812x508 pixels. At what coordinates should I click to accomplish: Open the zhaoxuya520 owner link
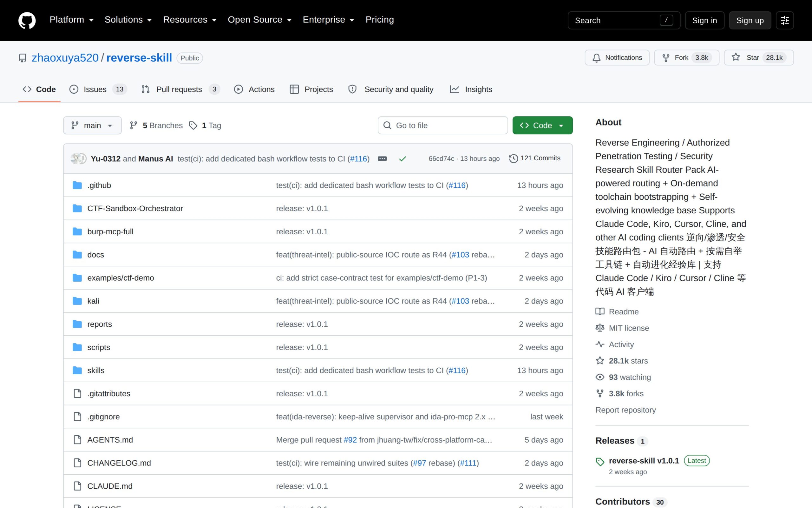[65, 58]
